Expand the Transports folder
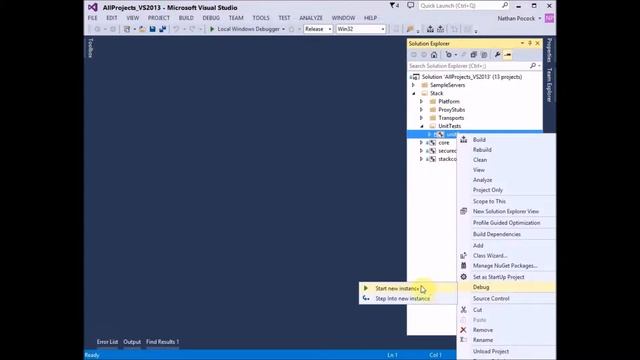The width and height of the screenshot is (640, 360). tap(422, 118)
